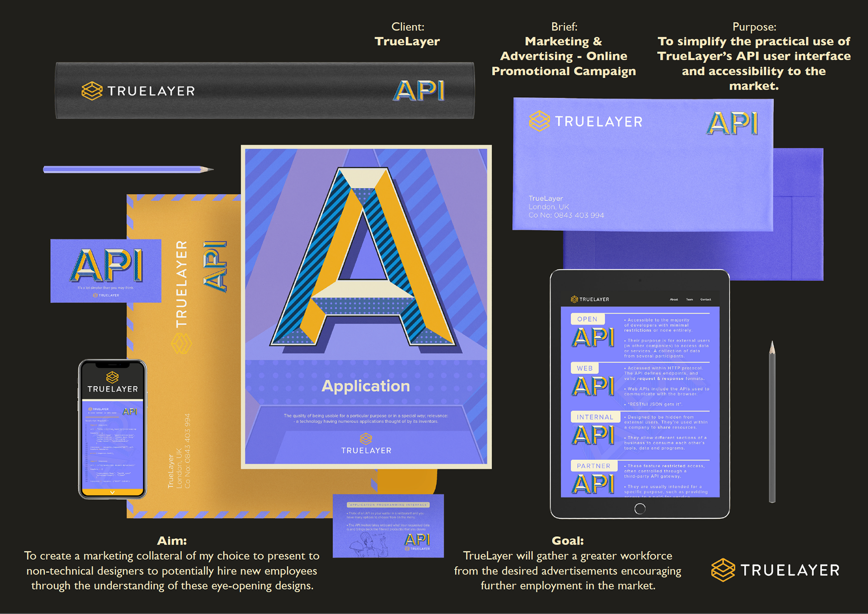Click the API graphic under OPEN on tablet
This screenshot has height=614, width=868.
[x=594, y=337]
